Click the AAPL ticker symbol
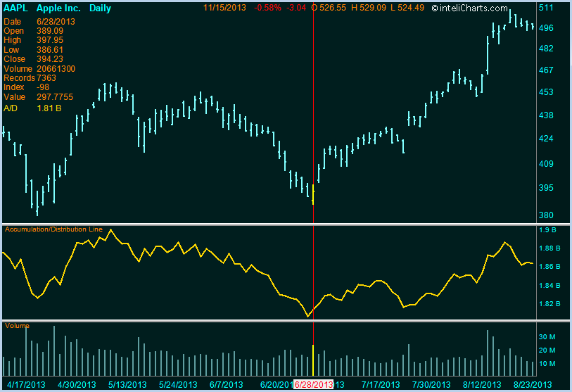 click(x=15, y=8)
